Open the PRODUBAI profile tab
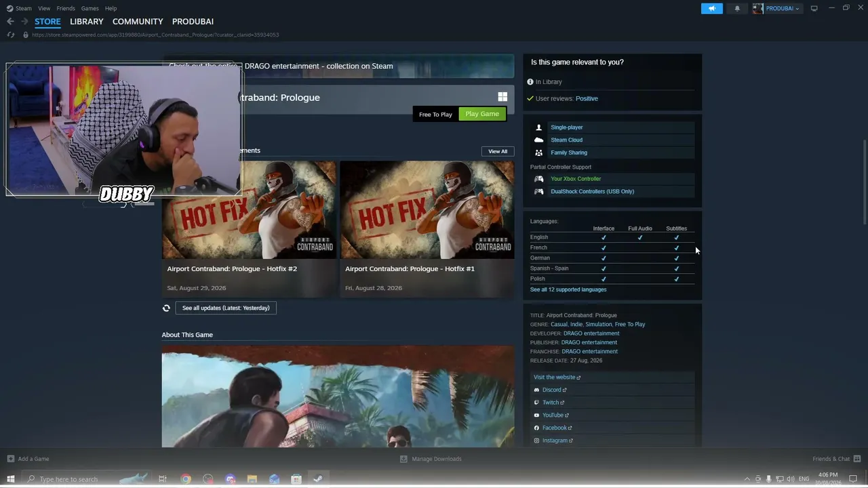The image size is (868, 488). point(193,22)
